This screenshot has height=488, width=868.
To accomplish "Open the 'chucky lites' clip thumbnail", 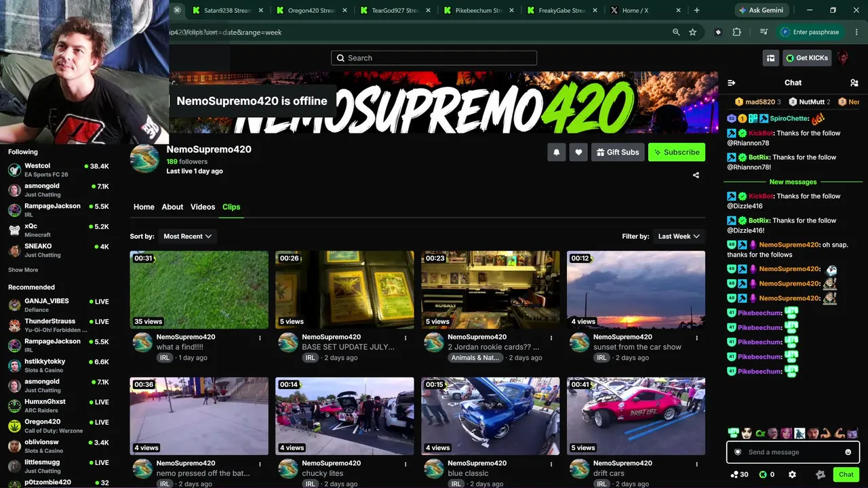I will pyautogui.click(x=344, y=416).
